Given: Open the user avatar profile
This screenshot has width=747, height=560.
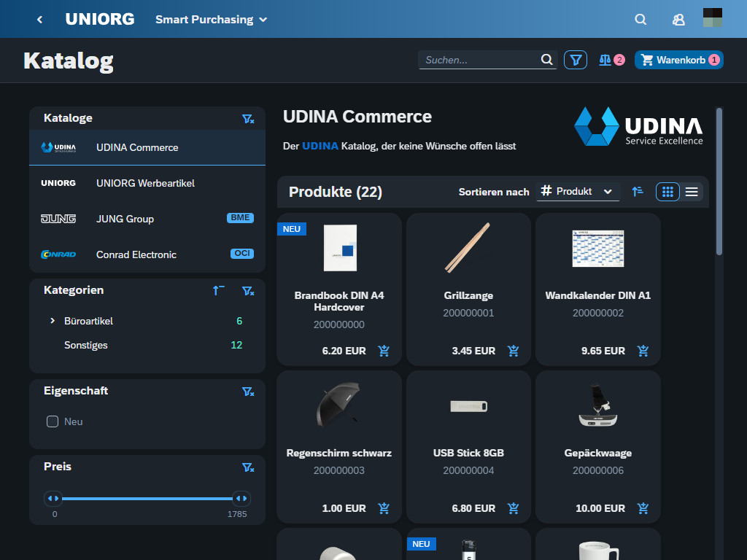Looking at the screenshot, I should coord(713,17).
